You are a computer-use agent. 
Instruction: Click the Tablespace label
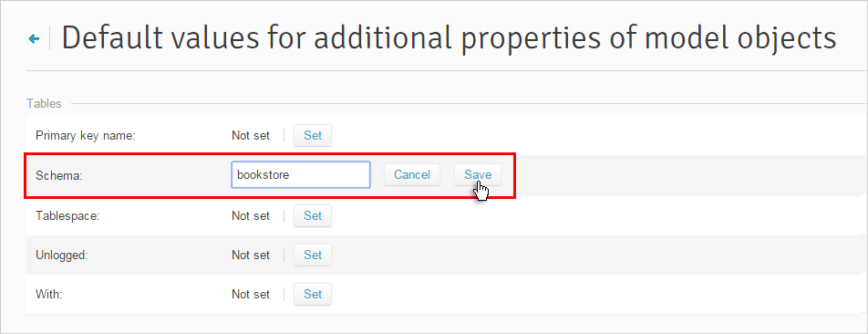coord(67,215)
